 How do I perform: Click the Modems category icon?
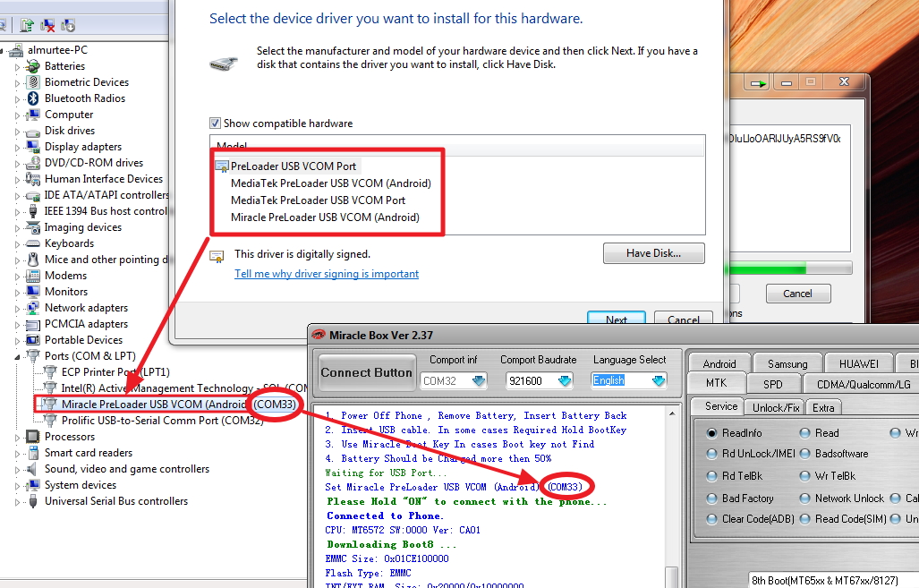pyautogui.click(x=33, y=276)
